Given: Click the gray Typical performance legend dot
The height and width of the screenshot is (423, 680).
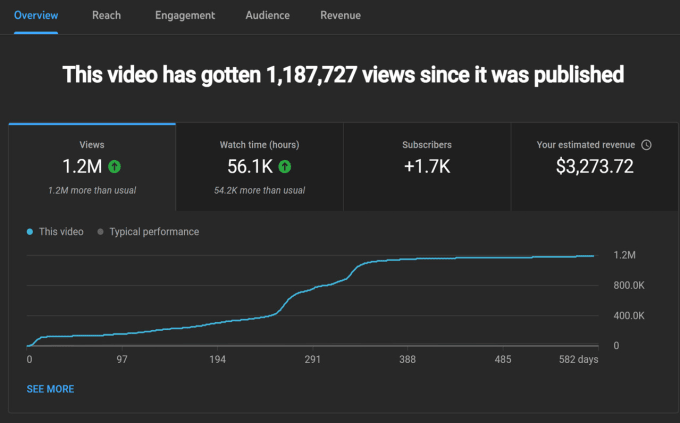Looking at the screenshot, I should pos(100,232).
